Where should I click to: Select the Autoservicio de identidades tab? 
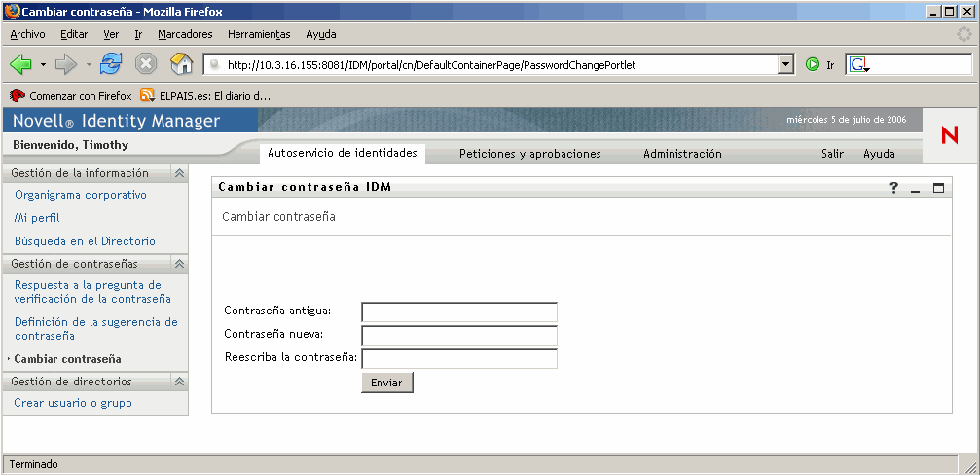tap(342, 153)
